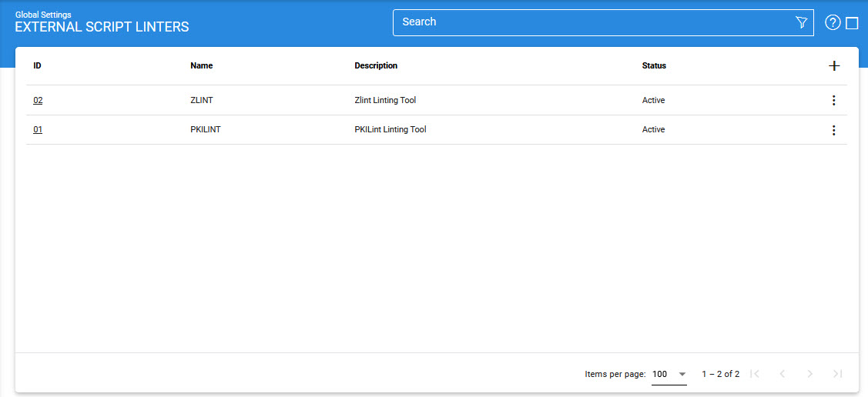Open the three-dot menu for PKILINT row
The image size is (868, 397).
833,130
